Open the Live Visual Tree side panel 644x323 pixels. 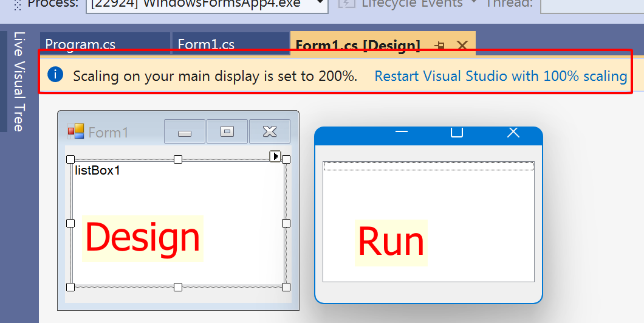(19, 82)
